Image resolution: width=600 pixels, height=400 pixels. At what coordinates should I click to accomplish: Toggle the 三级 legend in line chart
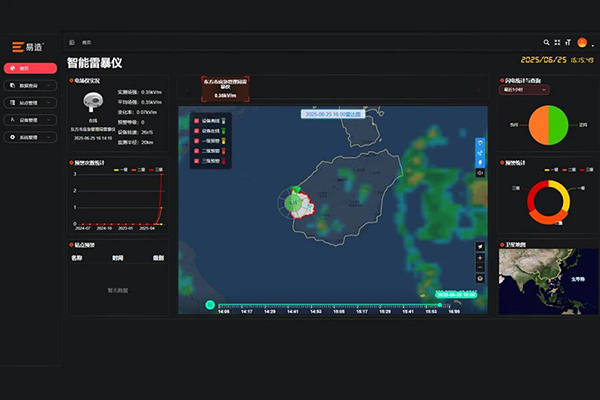pos(156,170)
